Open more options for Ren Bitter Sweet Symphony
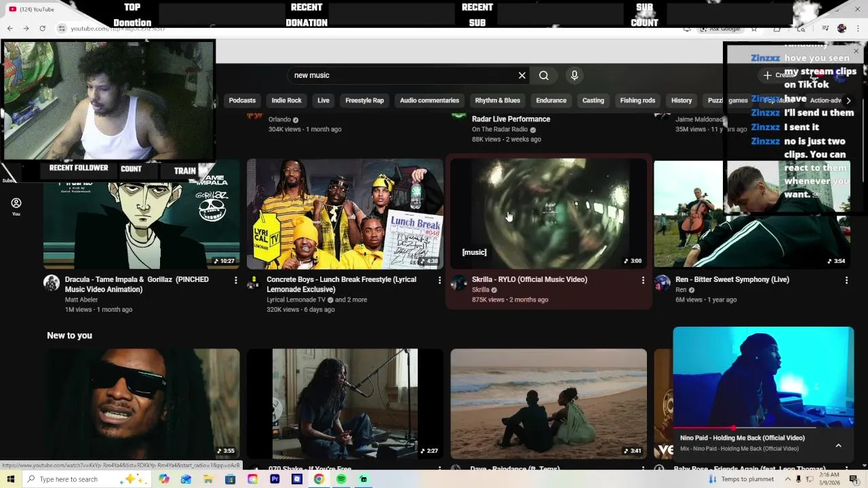Screen dimensions: 868x488 pyautogui.click(x=846, y=280)
